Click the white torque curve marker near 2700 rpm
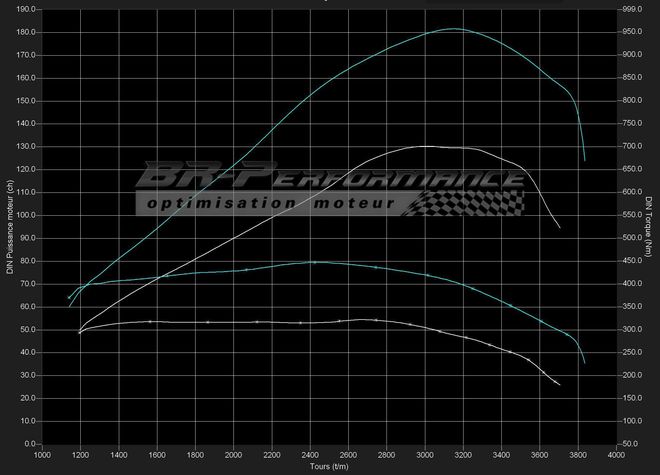Viewport: 660px width, 475px height. pos(375,320)
